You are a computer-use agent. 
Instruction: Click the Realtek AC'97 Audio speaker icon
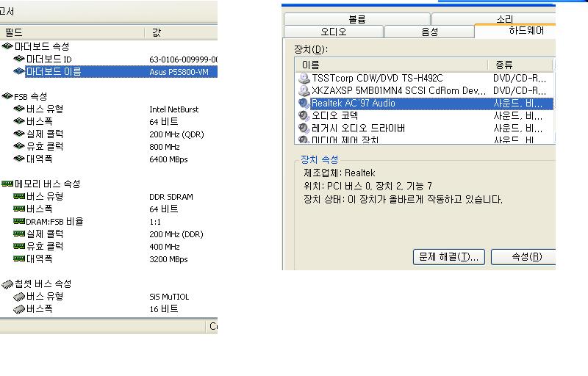(304, 103)
